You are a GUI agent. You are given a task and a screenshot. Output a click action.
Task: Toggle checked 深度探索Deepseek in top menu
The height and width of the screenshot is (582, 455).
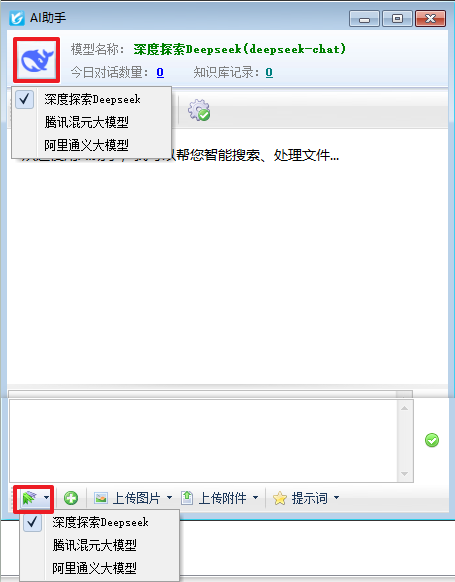coord(92,99)
